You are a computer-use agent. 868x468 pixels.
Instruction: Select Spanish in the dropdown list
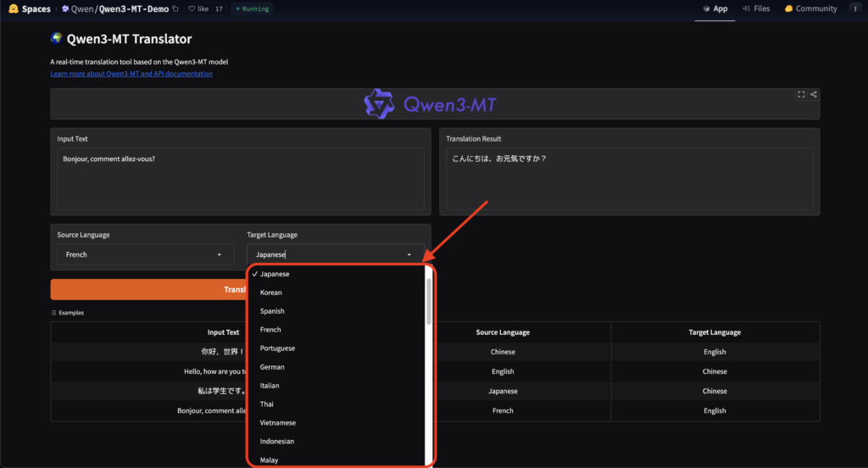(x=337, y=311)
